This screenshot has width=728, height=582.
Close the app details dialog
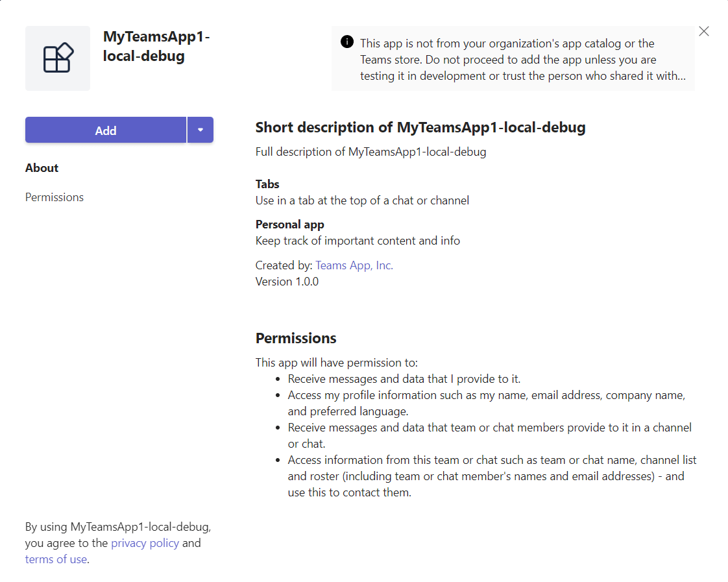704,31
